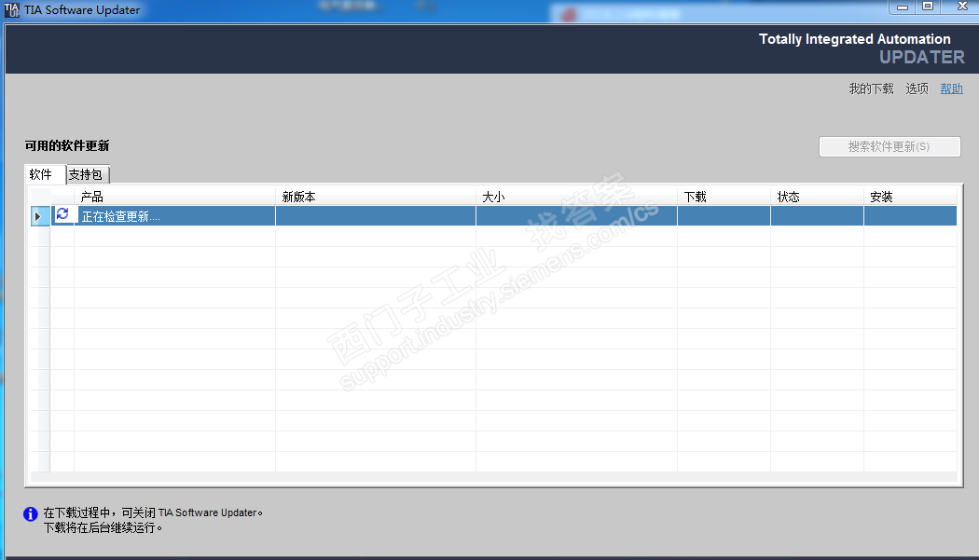The width and height of the screenshot is (979, 560).
Task: Select the 正在检查更新.... row text
Action: click(x=120, y=216)
